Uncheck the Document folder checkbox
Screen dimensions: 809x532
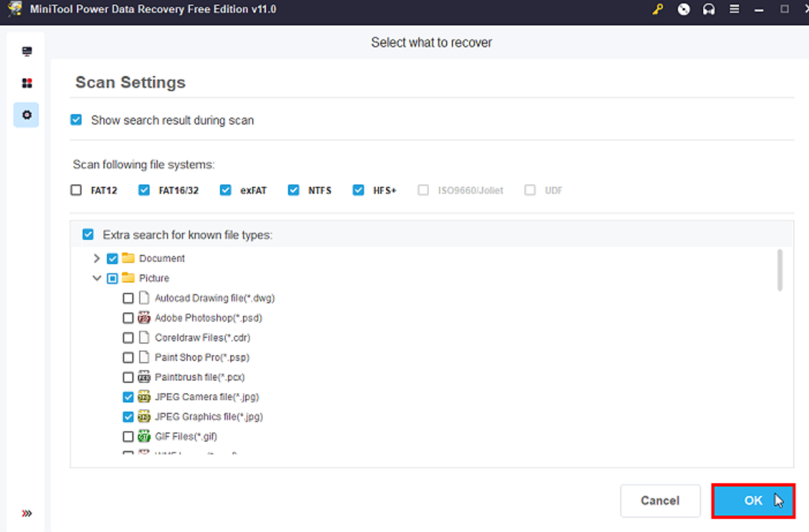point(112,258)
